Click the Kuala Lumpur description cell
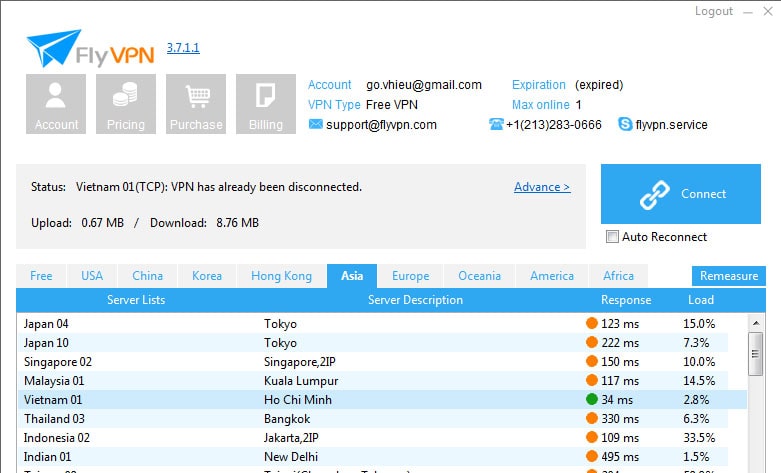This screenshot has width=781, height=473. click(x=301, y=381)
